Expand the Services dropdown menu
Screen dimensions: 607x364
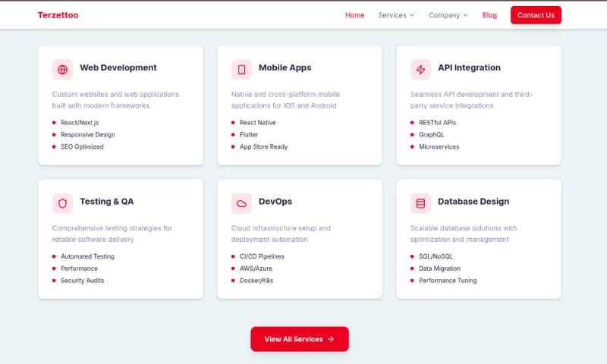tap(396, 15)
